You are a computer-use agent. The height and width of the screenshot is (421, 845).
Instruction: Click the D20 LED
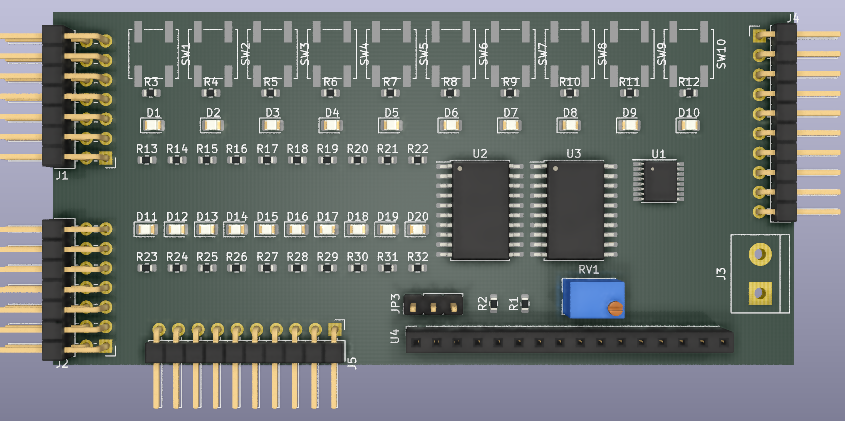coord(417,229)
